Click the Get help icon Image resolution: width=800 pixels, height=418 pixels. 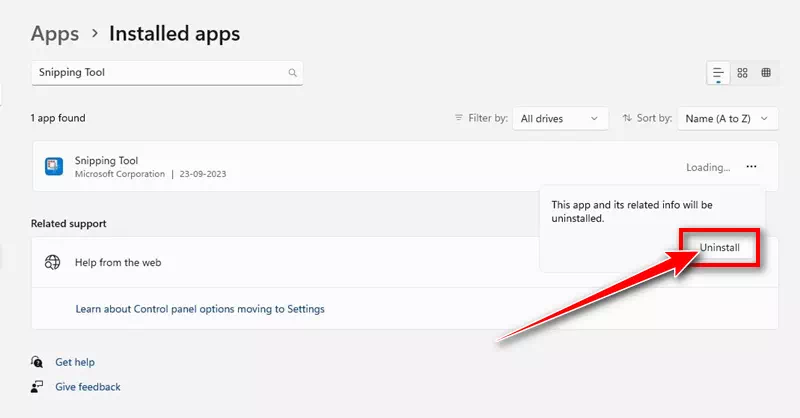[37, 362]
